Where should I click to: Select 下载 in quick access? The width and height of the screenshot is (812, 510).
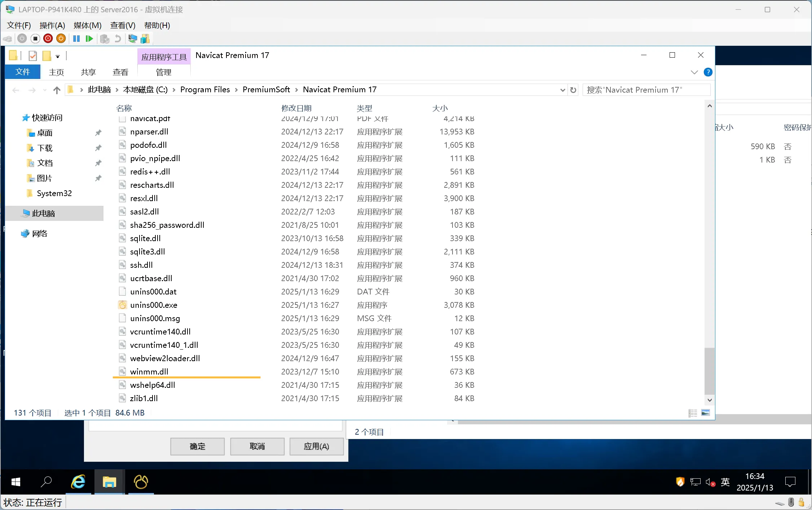(45, 148)
